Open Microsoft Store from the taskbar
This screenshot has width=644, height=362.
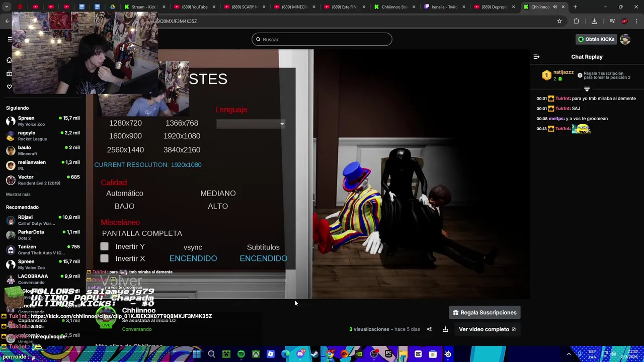[433, 354]
